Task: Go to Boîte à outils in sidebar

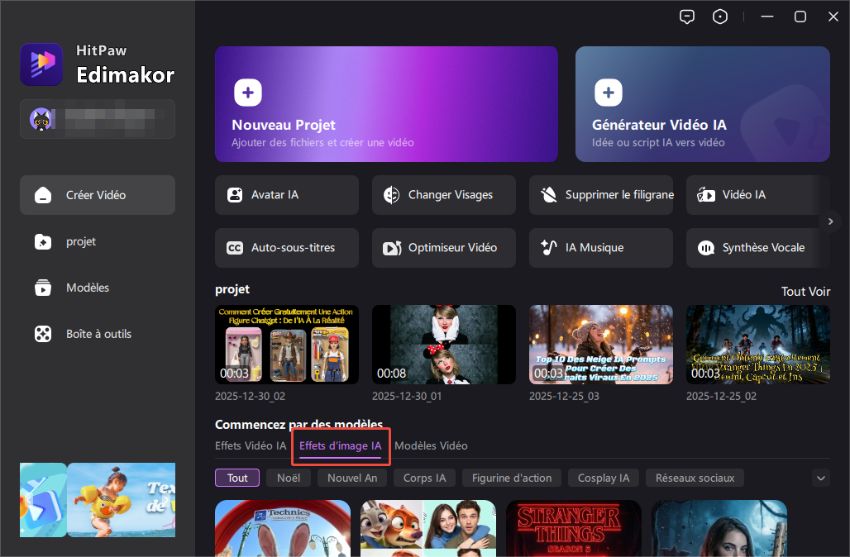Action: [97, 334]
